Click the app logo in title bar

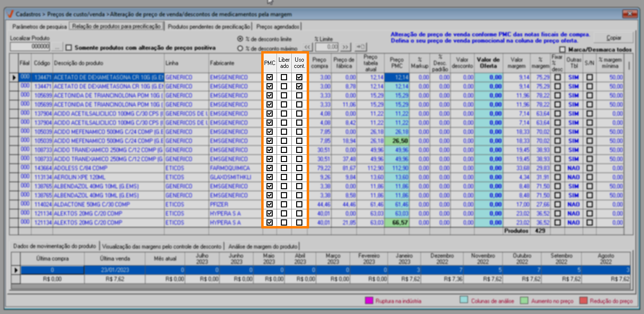(10, 14)
